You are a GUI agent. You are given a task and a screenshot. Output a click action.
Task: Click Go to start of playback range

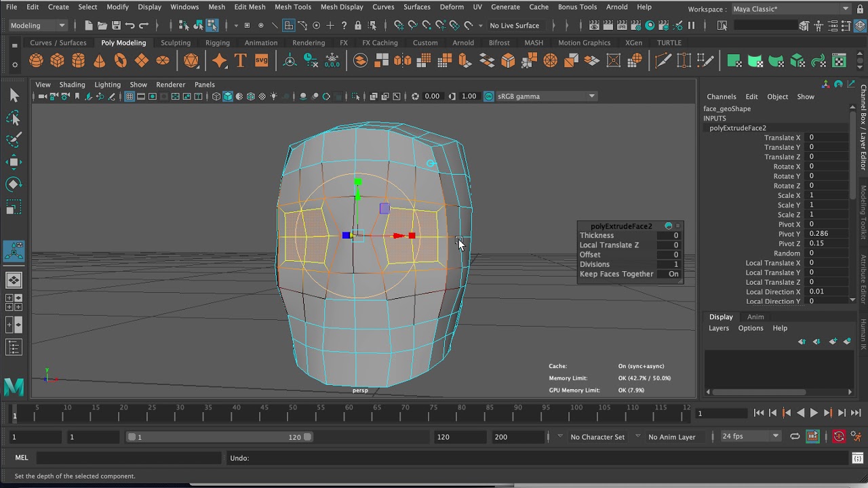[759, 413]
